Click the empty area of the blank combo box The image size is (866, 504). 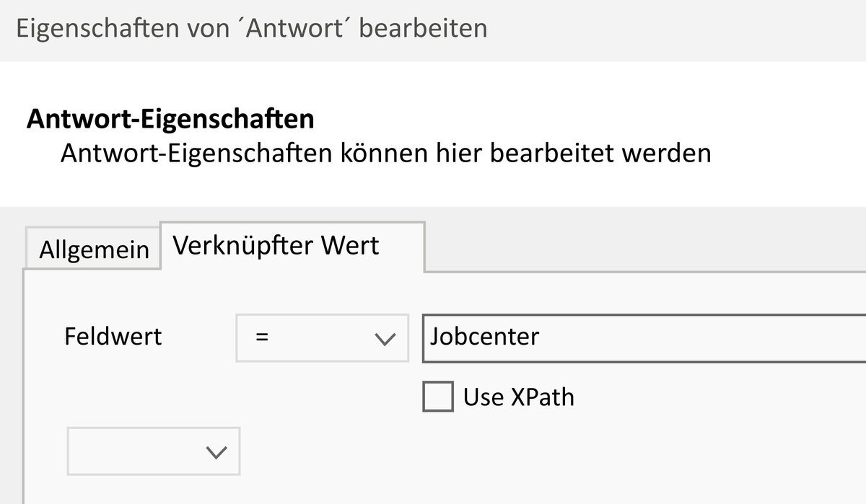click(130, 451)
